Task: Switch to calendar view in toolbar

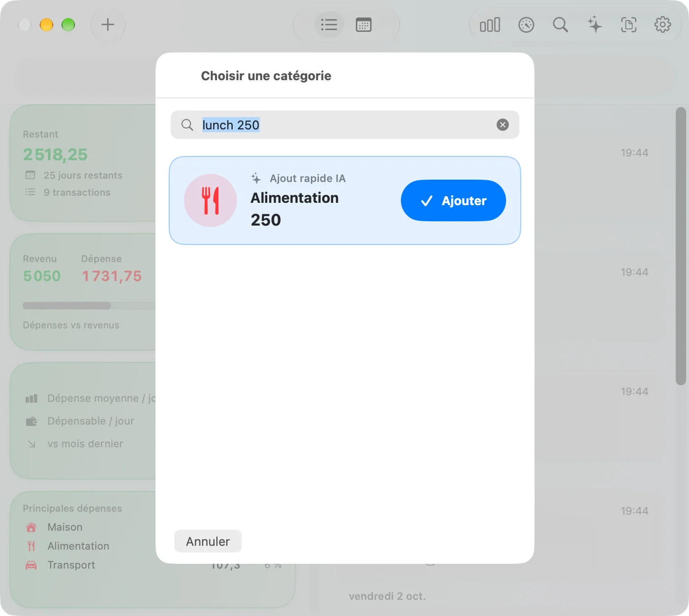Action: coord(364,25)
